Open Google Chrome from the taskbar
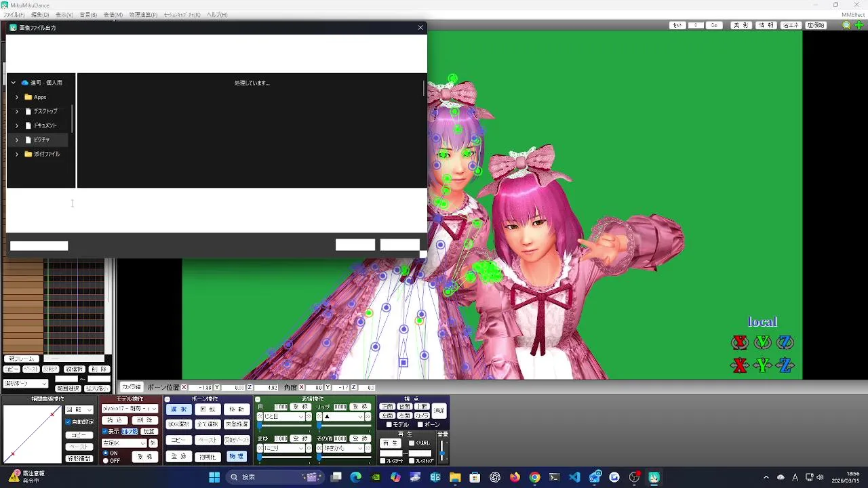 click(534, 477)
